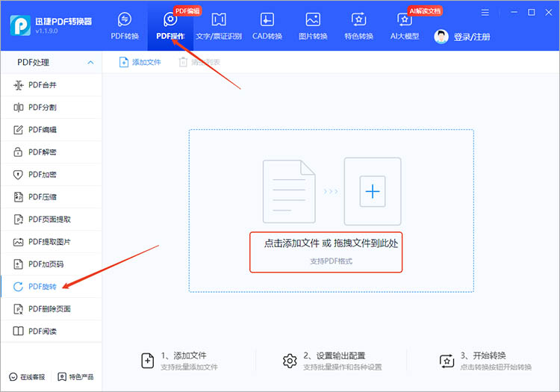Viewport: 560px width, 392px height.
Task: Click step 3 开始转换 icon
Action: [447, 361]
